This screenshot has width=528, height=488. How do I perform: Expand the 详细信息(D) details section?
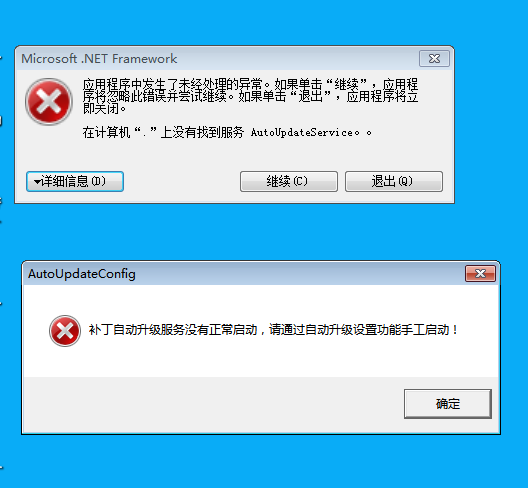tap(75, 182)
